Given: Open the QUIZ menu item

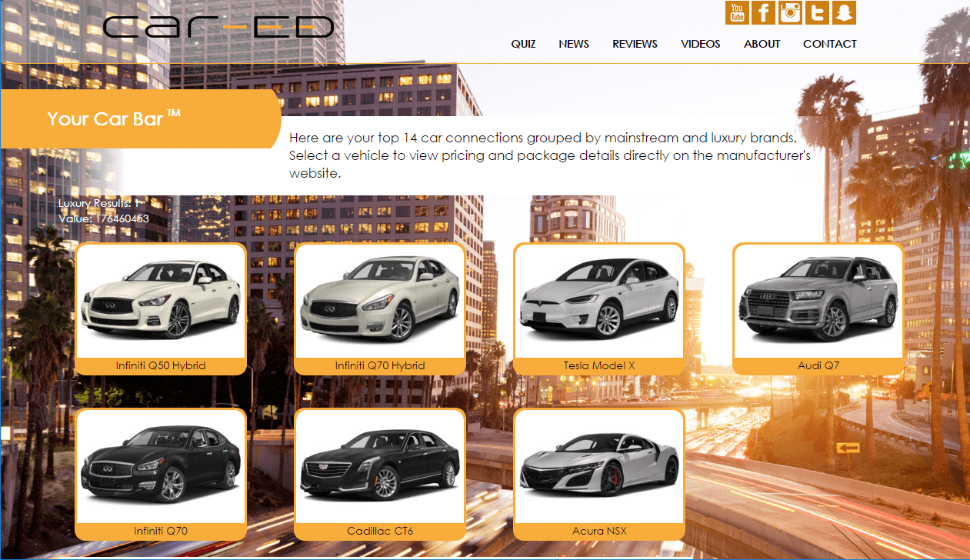Looking at the screenshot, I should tap(524, 44).
